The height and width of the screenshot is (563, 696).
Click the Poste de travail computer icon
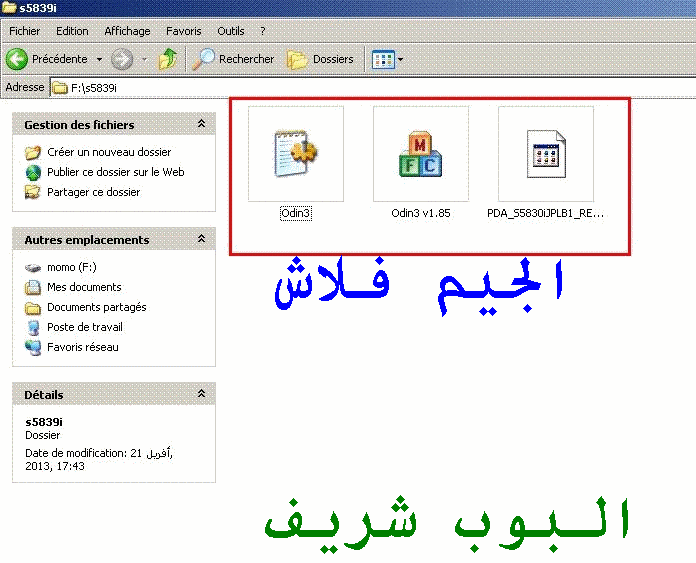(x=33, y=327)
